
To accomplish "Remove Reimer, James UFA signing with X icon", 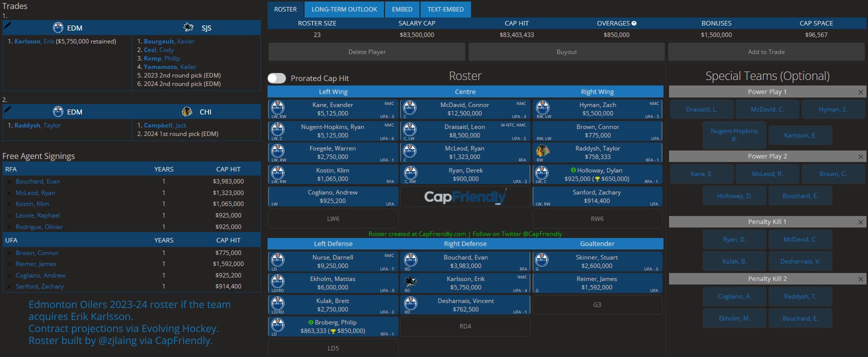I will click(9, 264).
